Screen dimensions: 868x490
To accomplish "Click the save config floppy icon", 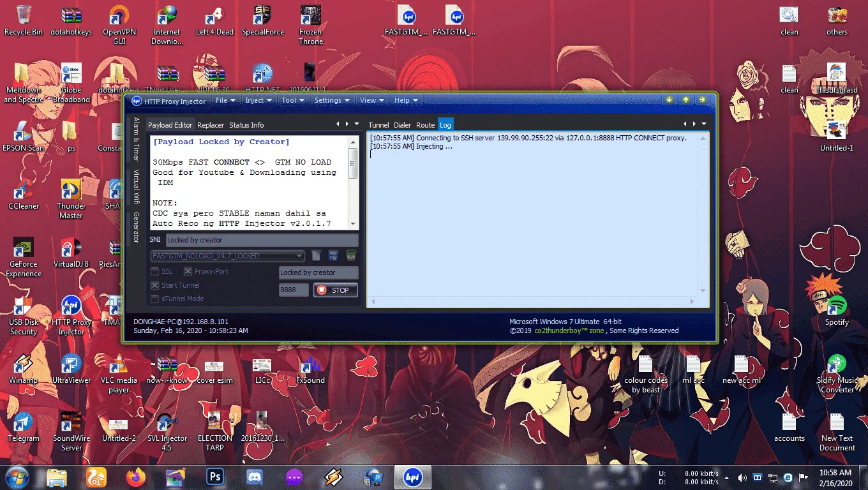I will tap(333, 256).
